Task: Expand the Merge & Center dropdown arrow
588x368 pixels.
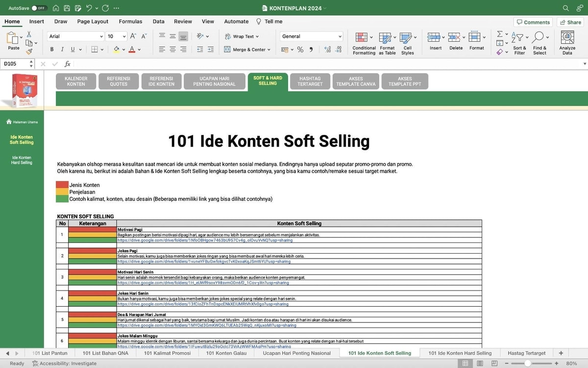Action: (269, 50)
